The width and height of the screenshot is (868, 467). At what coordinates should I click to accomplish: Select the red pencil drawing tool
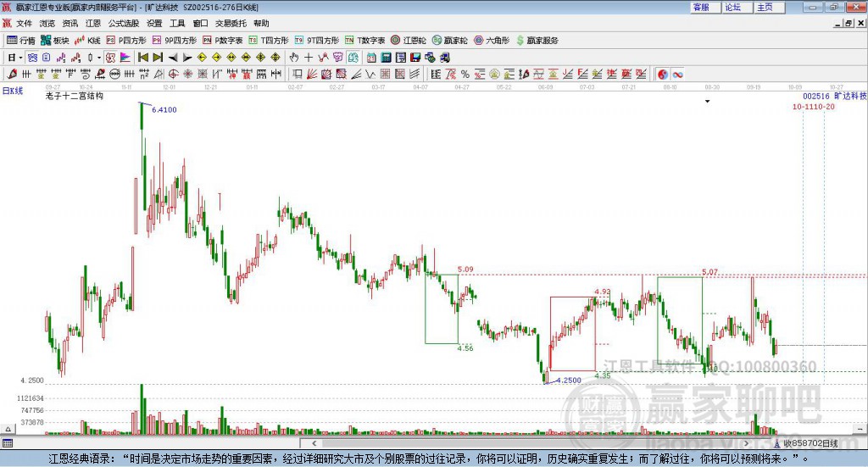click(12, 74)
